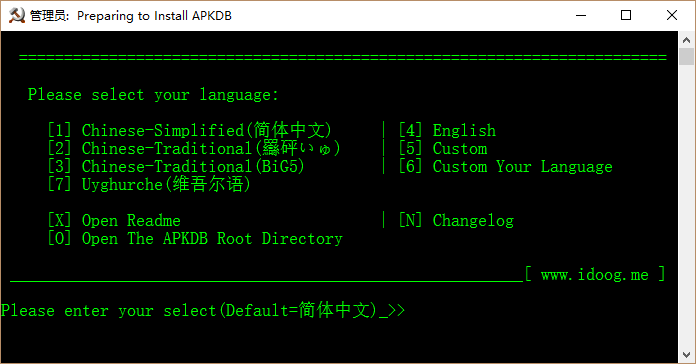Maximize the installer console window

coord(626,16)
